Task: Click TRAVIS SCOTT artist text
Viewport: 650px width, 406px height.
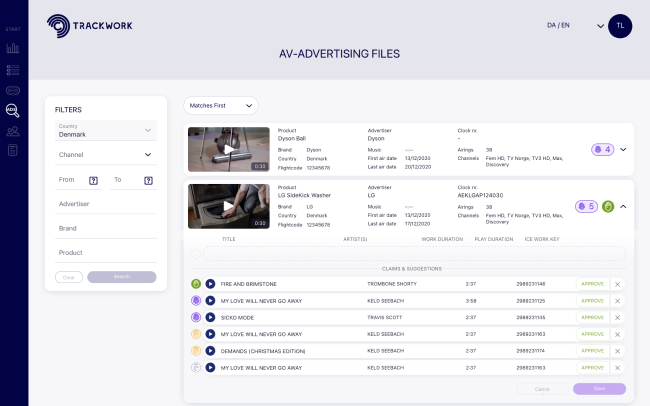Action: pyautogui.click(x=384, y=318)
